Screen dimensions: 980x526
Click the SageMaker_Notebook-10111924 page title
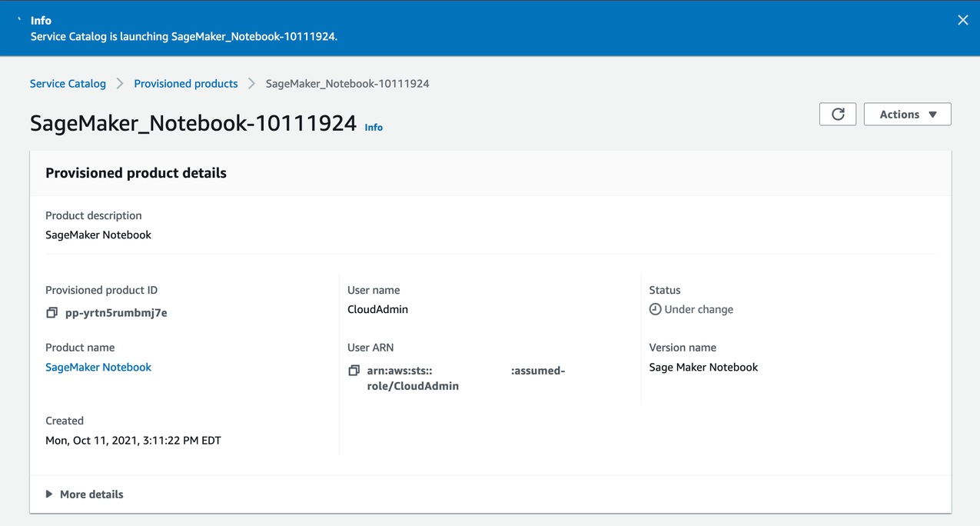tap(193, 123)
